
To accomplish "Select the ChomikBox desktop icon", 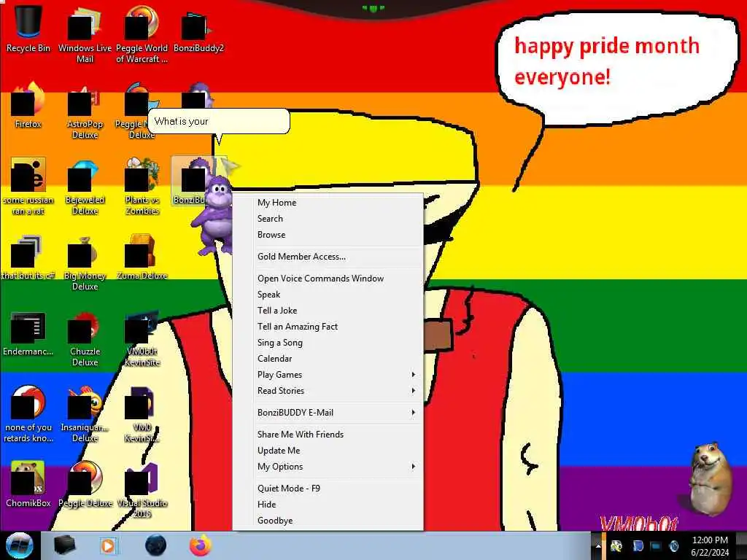I will (28, 484).
